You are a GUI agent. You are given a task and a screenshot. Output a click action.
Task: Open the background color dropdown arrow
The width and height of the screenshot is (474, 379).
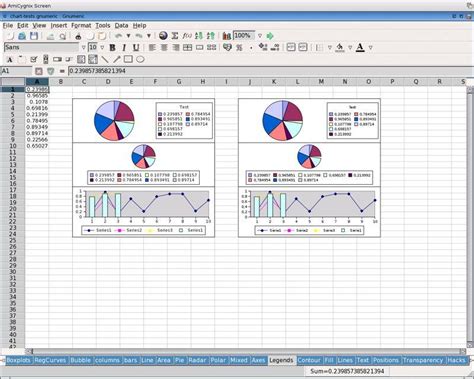(350, 48)
